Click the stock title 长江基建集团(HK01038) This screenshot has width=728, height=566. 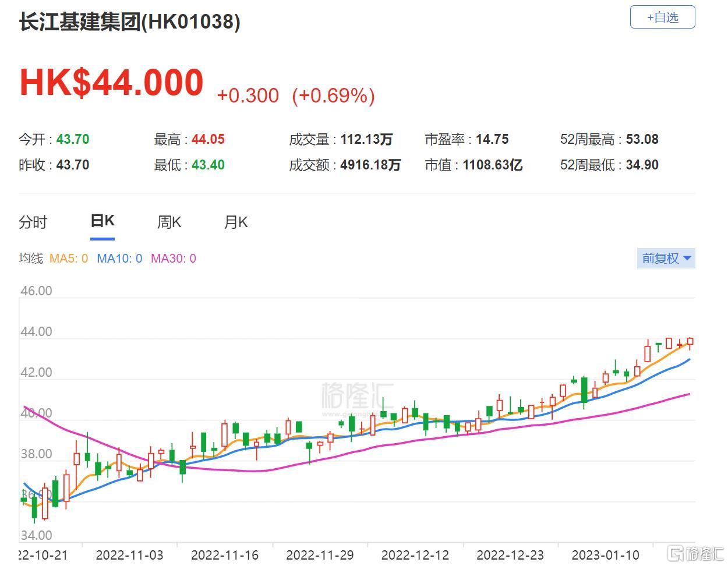(x=129, y=22)
